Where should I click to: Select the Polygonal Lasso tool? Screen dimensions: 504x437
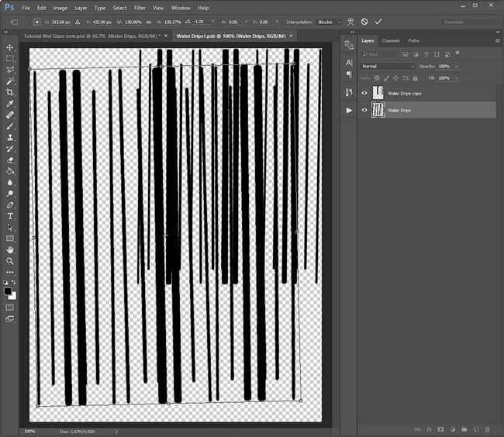[x=10, y=70]
